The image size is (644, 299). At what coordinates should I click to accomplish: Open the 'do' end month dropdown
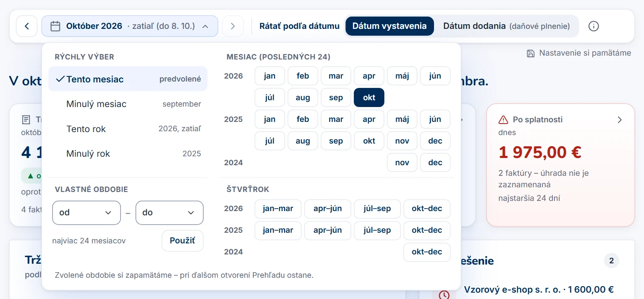pyautogui.click(x=169, y=213)
